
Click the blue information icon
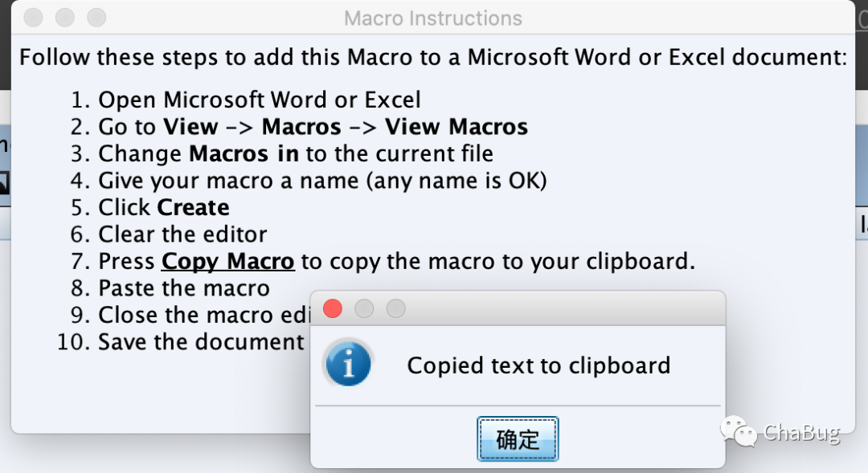pos(348,364)
